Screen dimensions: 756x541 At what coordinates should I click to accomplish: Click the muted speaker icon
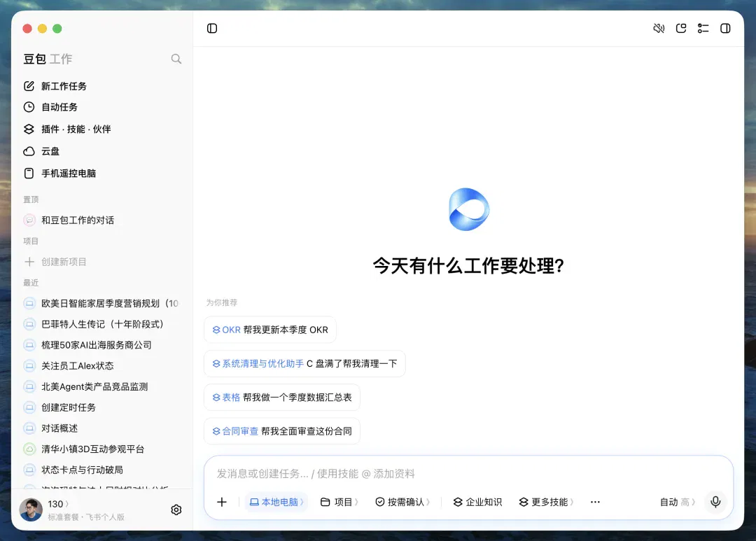pyautogui.click(x=659, y=29)
